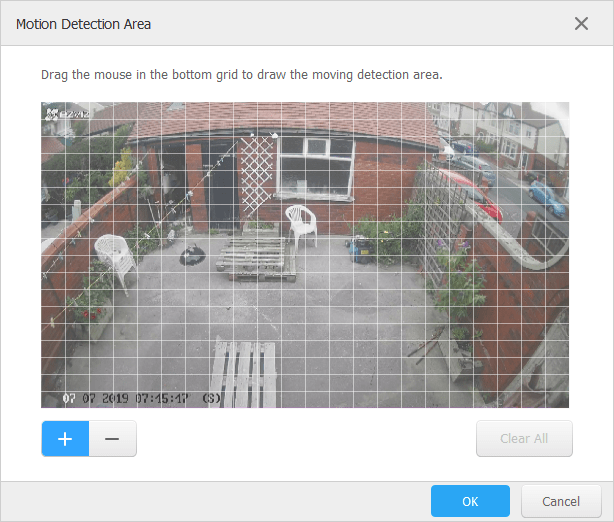The image size is (614, 522).
Task: Mark the cell over the white lattice trellis
Action: click(x=246, y=179)
